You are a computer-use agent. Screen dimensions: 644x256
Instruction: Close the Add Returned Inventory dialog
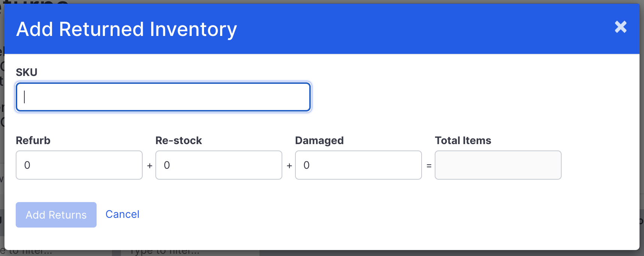(x=620, y=27)
